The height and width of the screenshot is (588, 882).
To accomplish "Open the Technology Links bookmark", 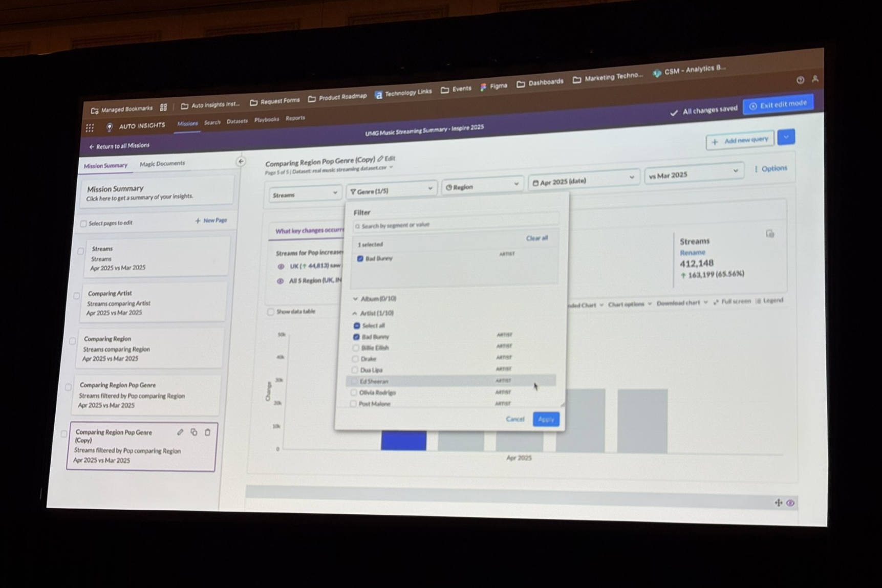I will point(403,94).
